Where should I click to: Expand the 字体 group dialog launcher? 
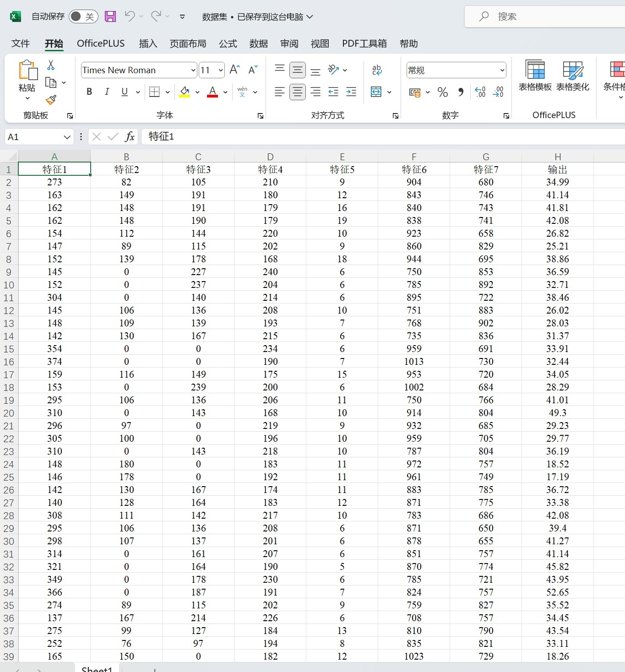[x=260, y=116]
